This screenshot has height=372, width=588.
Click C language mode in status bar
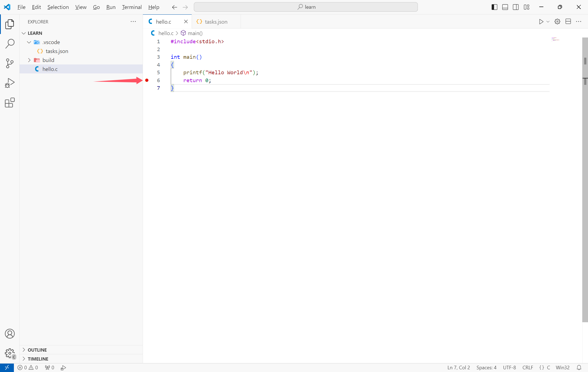coord(549,368)
